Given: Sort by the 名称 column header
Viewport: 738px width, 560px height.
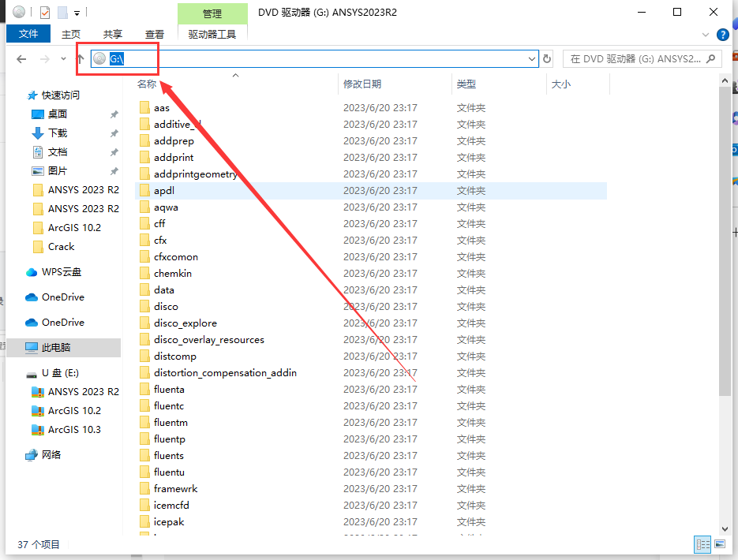Looking at the screenshot, I should pos(147,84).
